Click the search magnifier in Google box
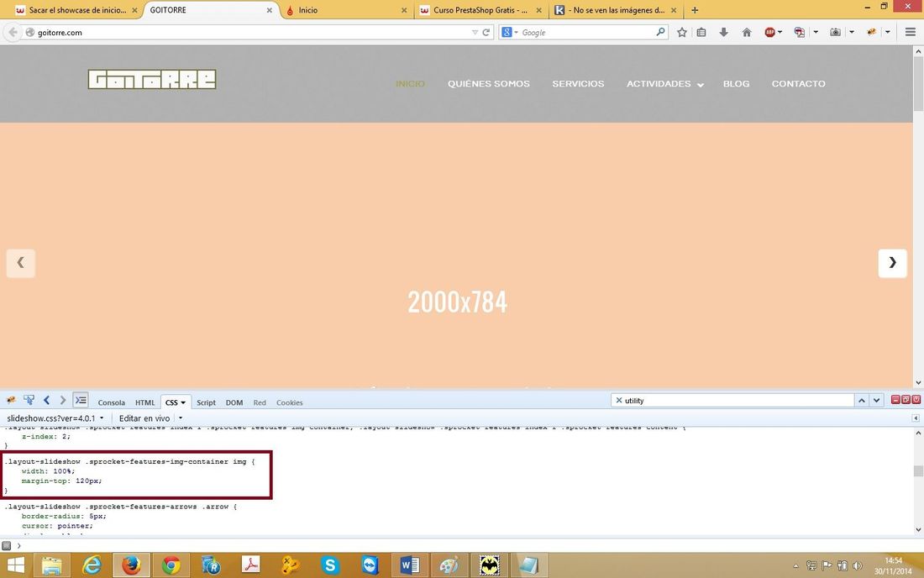This screenshot has height=578, width=924. pos(660,32)
